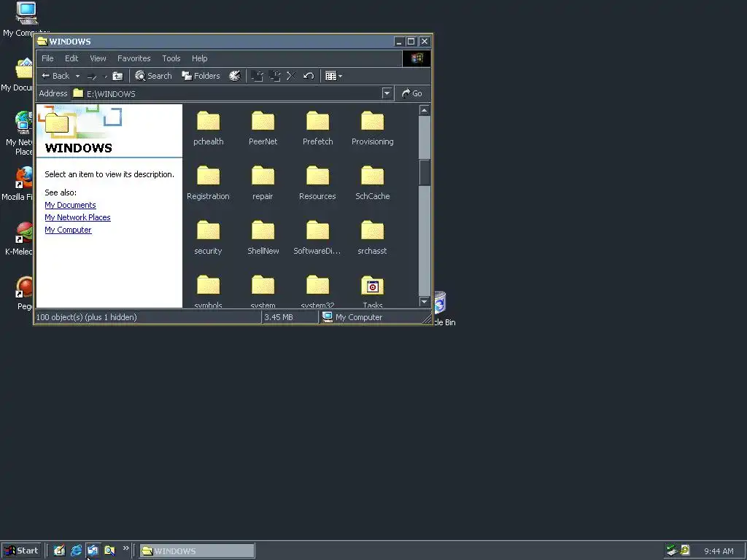Follow the My Documents link
Viewport: 747px width, 560px height.
point(70,205)
